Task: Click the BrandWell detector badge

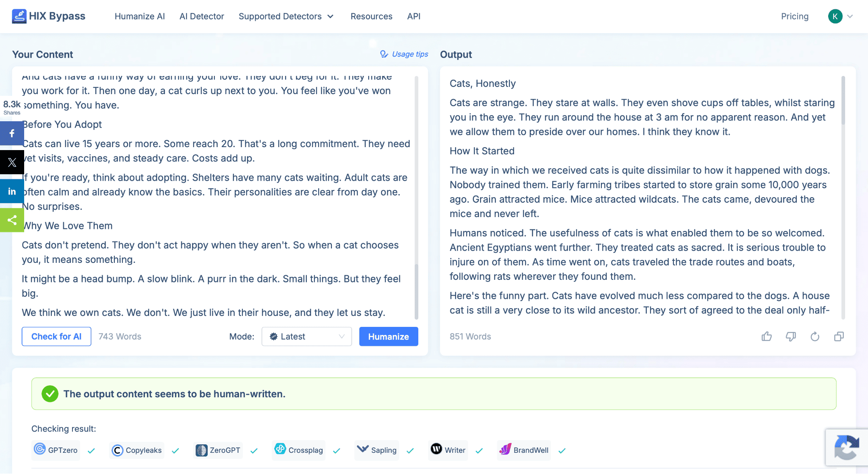Action: tap(524, 450)
